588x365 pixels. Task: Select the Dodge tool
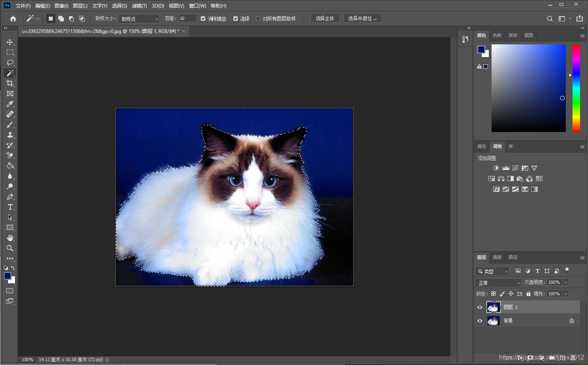click(10, 186)
